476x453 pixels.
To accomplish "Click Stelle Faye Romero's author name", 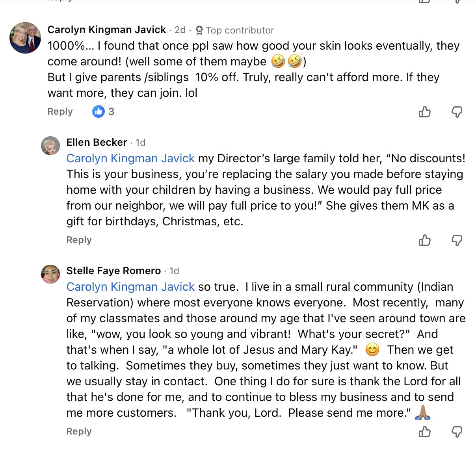I will (113, 271).
